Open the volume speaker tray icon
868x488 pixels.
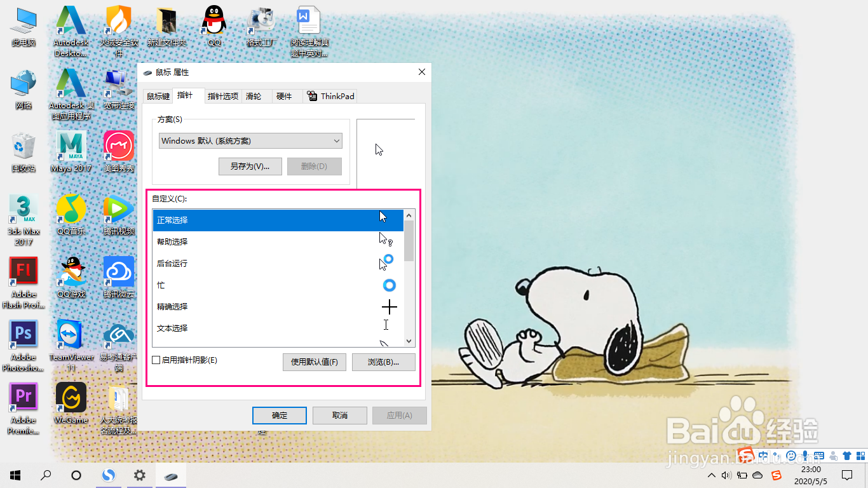(727, 475)
